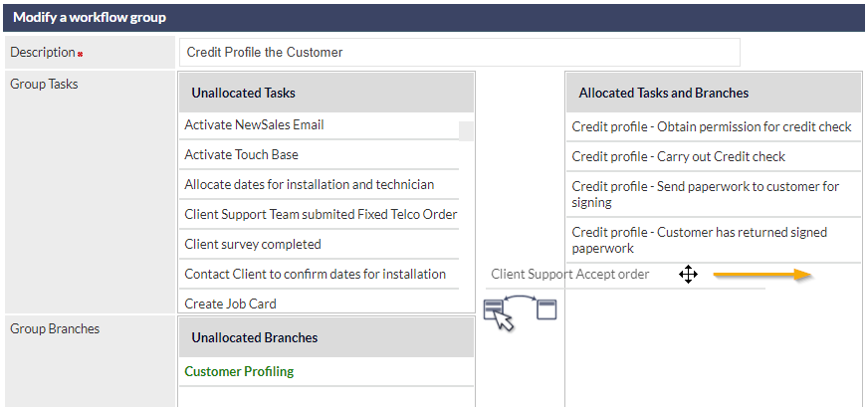
Task: Select Activate NewSales Email task
Action: (319, 125)
